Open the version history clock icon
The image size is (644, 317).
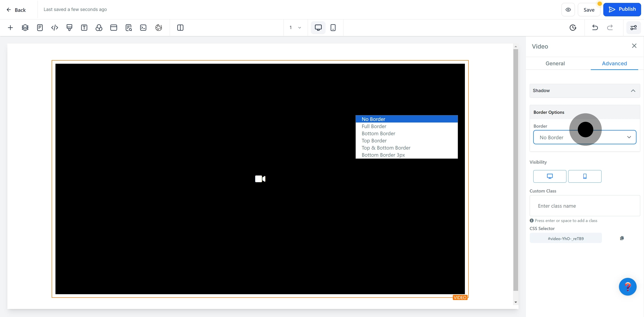coord(573,27)
